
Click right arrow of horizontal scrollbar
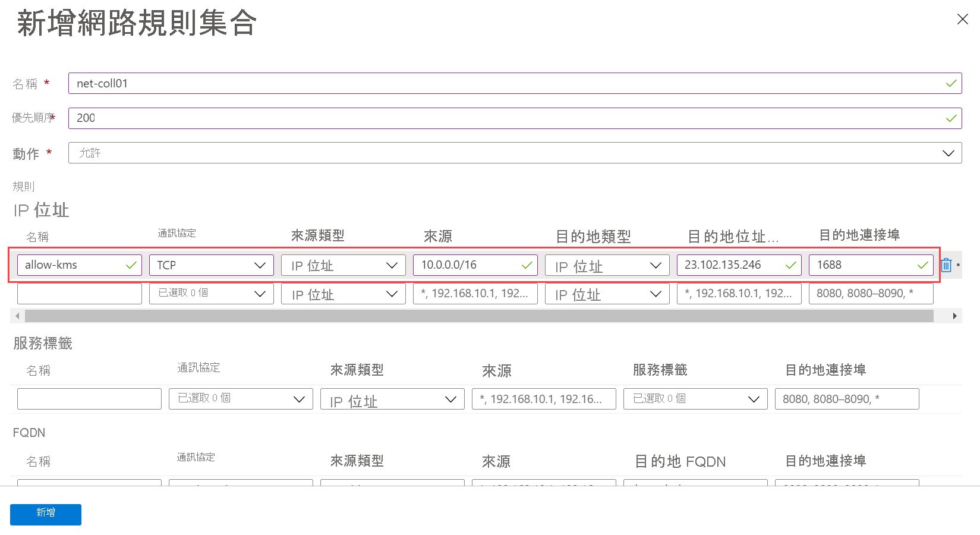coord(954,316)
